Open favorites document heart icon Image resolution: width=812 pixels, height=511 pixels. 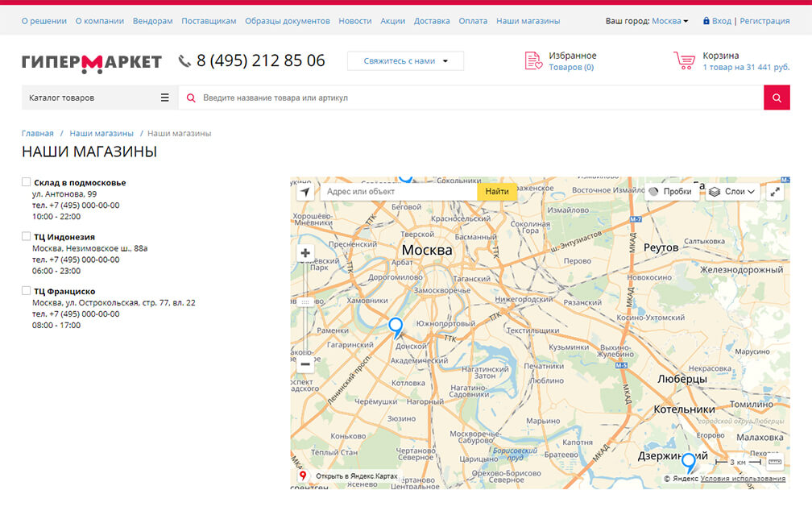click(x=533, y=60)
